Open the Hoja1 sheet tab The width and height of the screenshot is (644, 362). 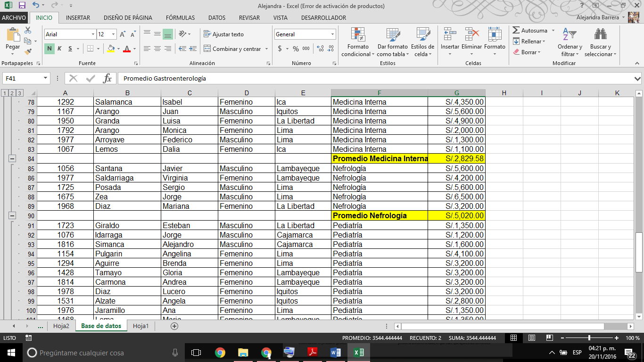tap(140, 325)
